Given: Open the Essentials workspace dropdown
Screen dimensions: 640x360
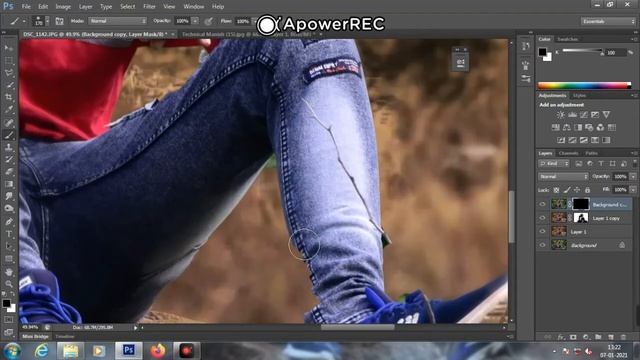Looking at the screenshot, I should (x=608, y=21).
